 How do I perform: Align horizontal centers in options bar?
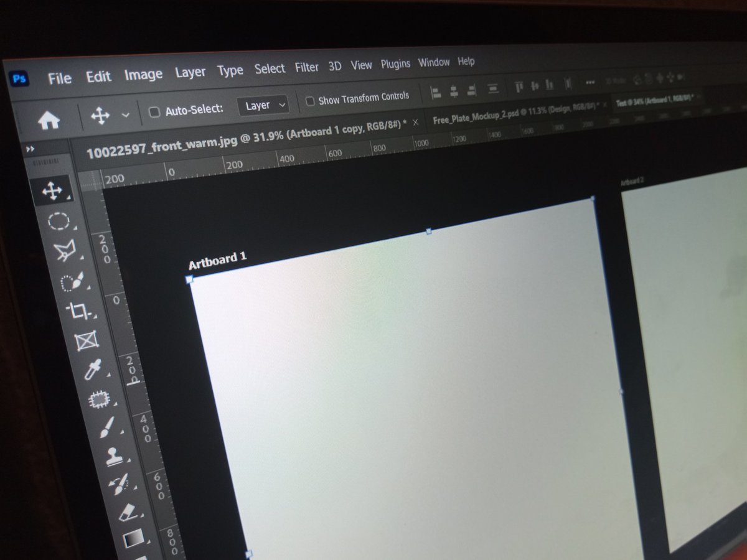[x=454, y=92]
